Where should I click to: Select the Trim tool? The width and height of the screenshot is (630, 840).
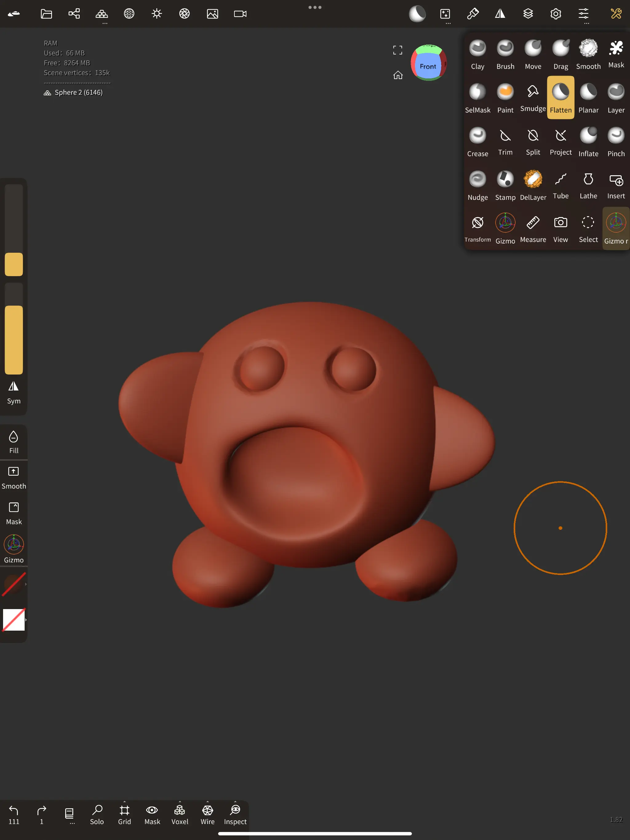pyautogui.click(x=505, y=142)
